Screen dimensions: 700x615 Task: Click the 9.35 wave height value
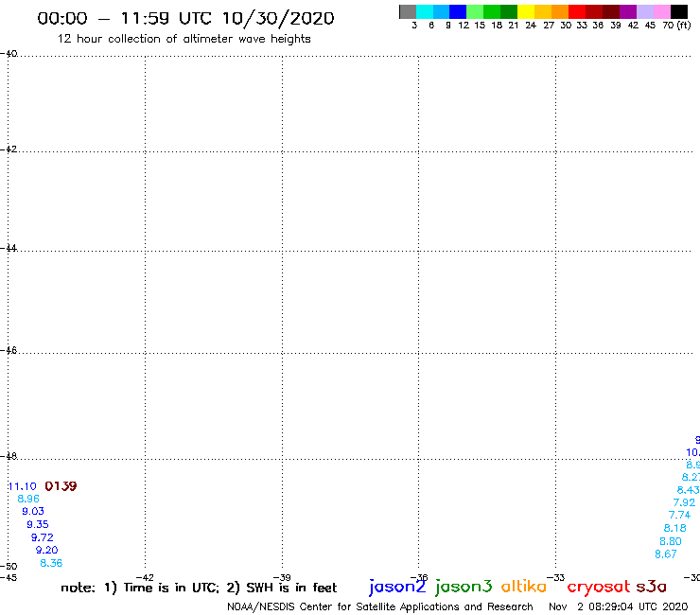click(x=38, y=524)
